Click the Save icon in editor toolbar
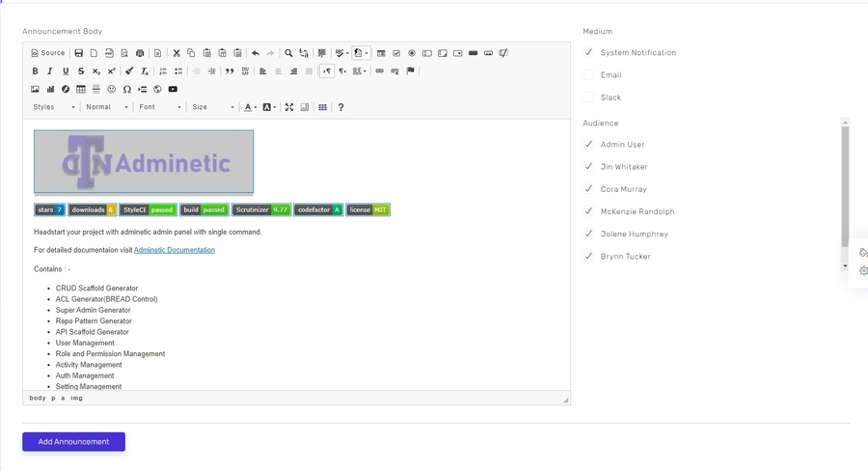This screenshot has height=471, width=868. point(79,53)
